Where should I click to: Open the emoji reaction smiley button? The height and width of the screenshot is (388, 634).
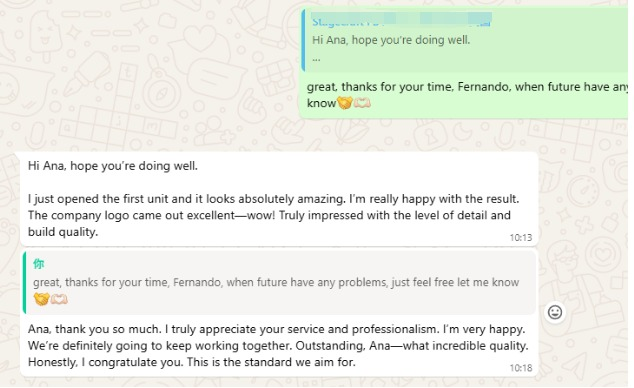[x=555, y=312]
